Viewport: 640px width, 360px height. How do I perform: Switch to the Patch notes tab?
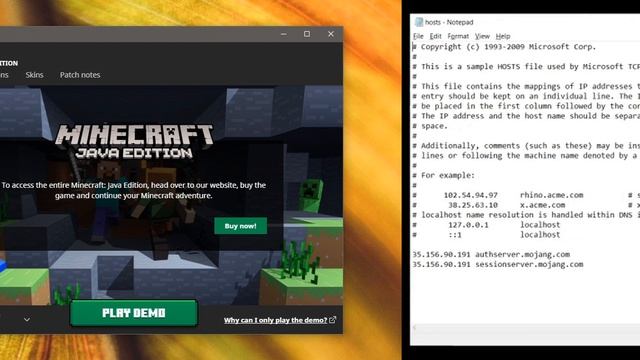(80, 75)
